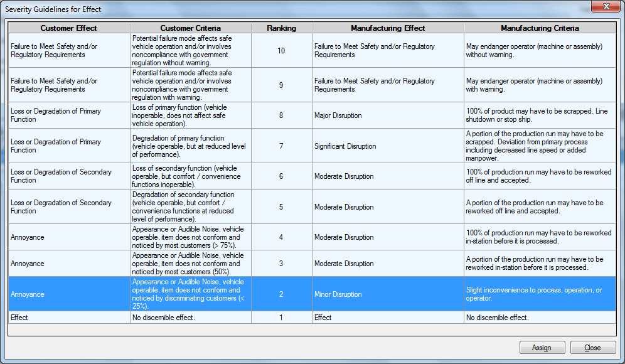Click the Customer Effect column header
The image size is (625, 364).
(68, 28)
